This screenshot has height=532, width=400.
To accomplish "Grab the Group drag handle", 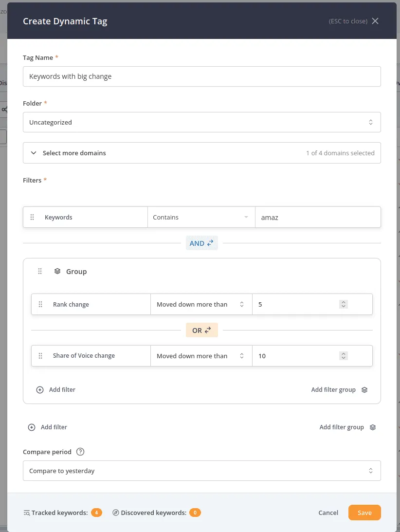I will pyautogui.click(x=40, y=272).
